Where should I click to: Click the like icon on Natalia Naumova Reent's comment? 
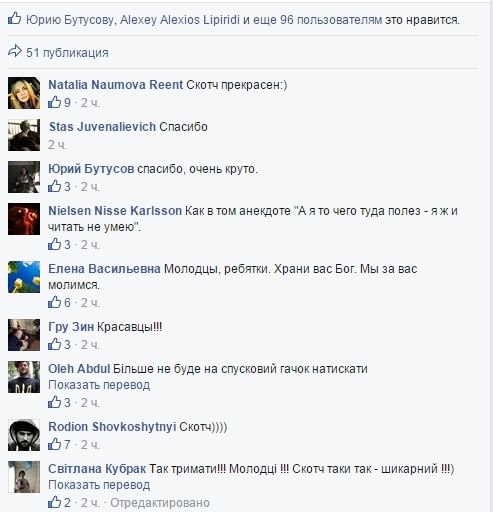tap(54, 102)
